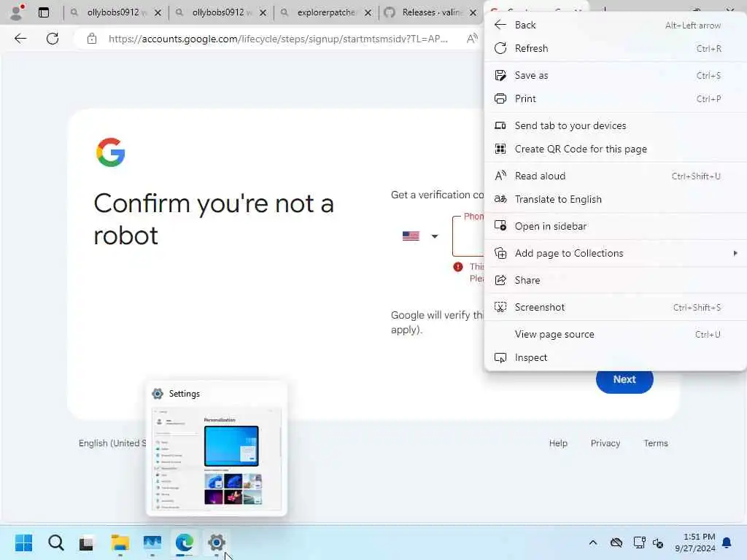
Task: Open the profile avatar icon
Action: coord(17,12)
